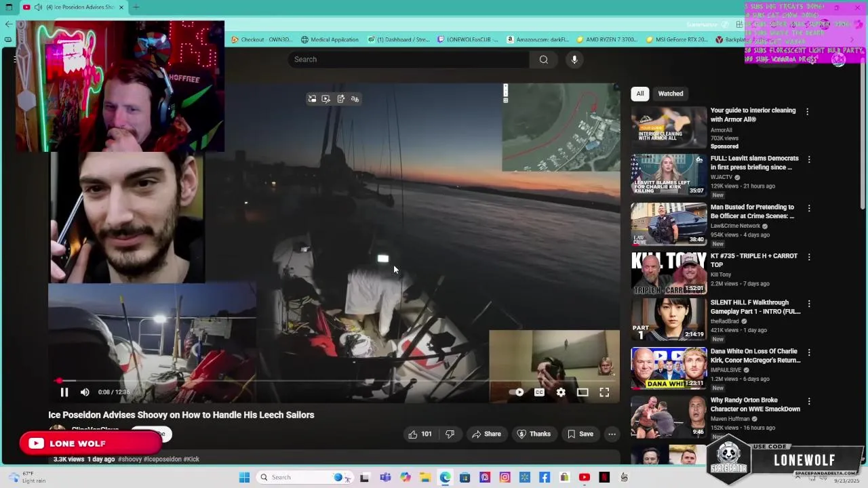The image size is (868, 488).
Task: Open the SILENT HILL F Walkthrough thumbnail
Action: coord(669,319)
